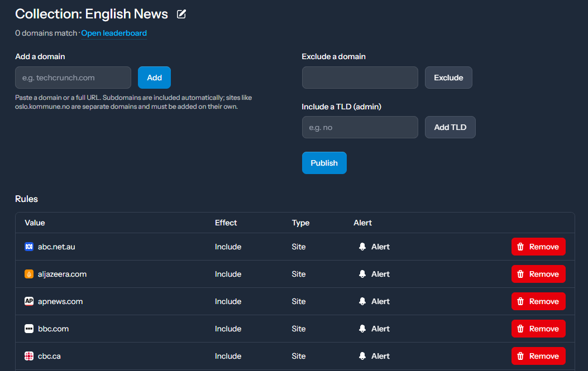The width and height of the screenshot is (588, 371).
Task: Click the edit collection name pencil icon
Action: coord(181,15)
